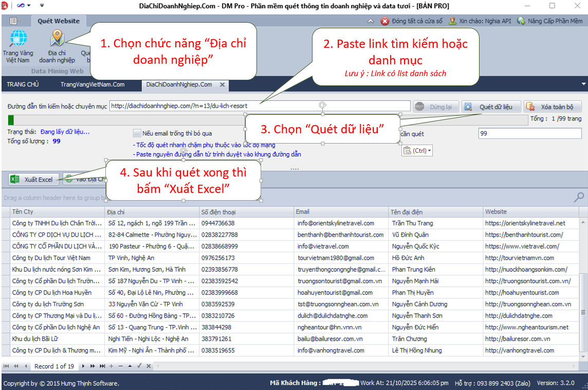Go to next record in navigator
This screenshot has height=390, width=588.
84,366
